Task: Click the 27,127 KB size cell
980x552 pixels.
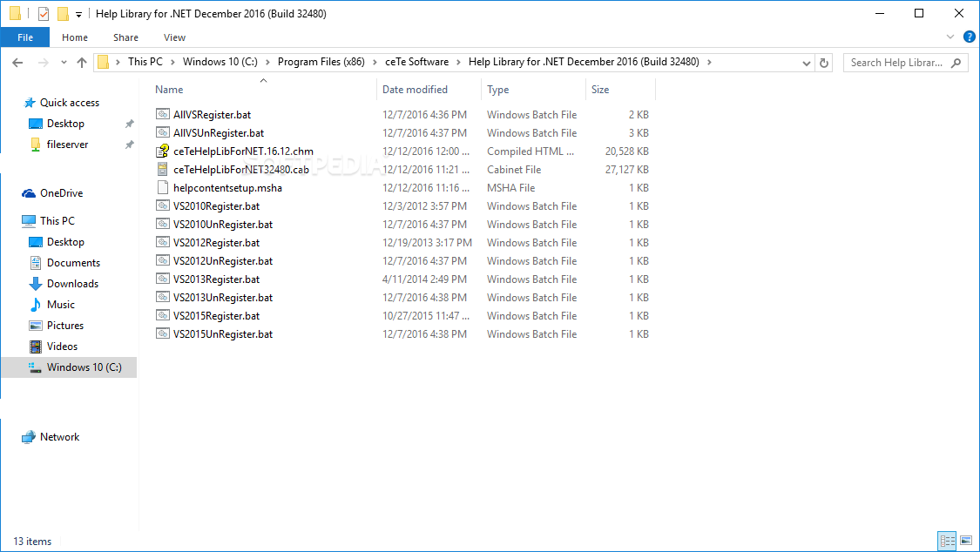Action: pos(627,169)
